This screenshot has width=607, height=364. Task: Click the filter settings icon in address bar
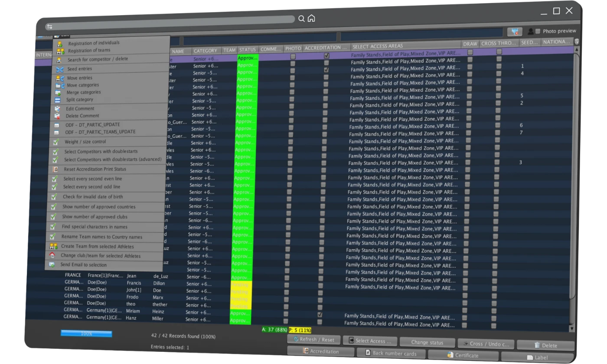pyautogui.click(x=49, y=27)
